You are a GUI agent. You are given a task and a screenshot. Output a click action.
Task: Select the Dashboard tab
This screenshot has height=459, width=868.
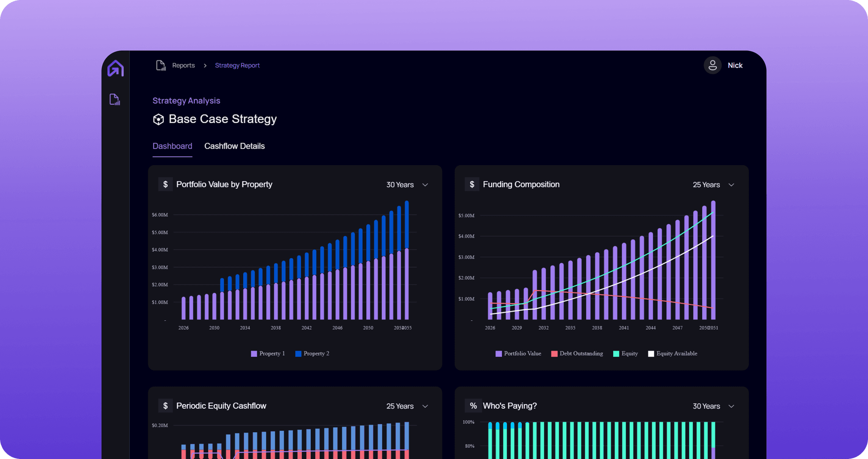point(172,146)
